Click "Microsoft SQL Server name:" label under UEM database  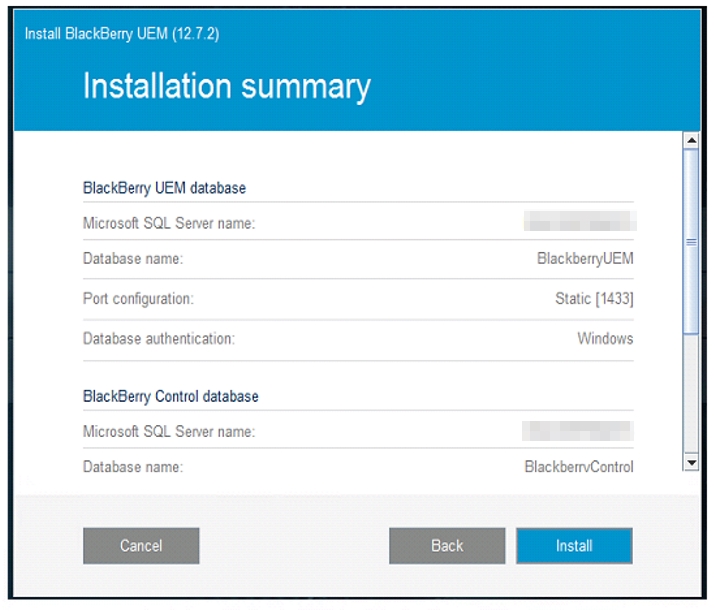pos(169,223)
